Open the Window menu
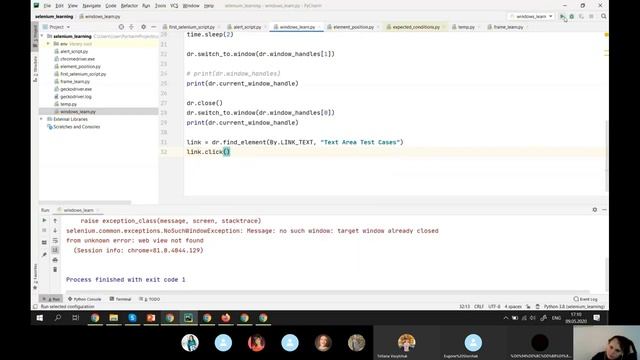This screenshot has height=360, width=640. tap(191, 6)
